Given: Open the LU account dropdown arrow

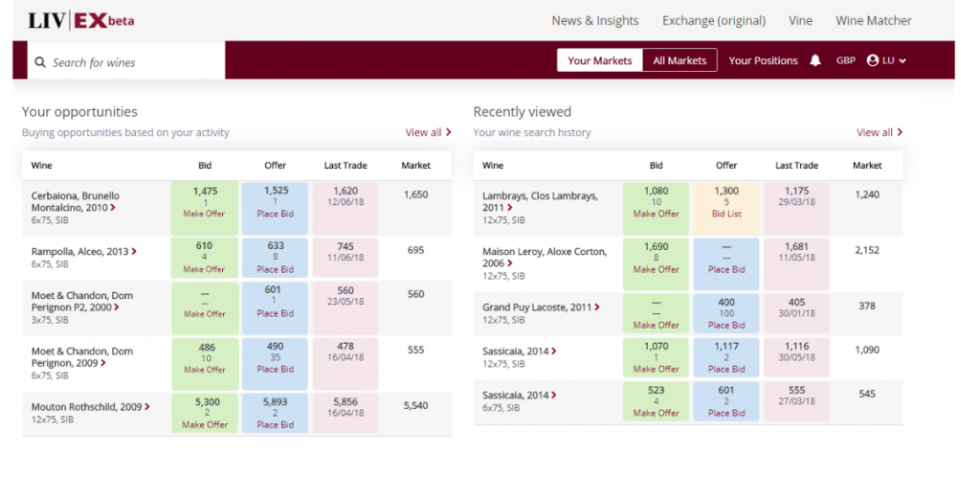Looking at the screenshot, I should pos(902,60).
